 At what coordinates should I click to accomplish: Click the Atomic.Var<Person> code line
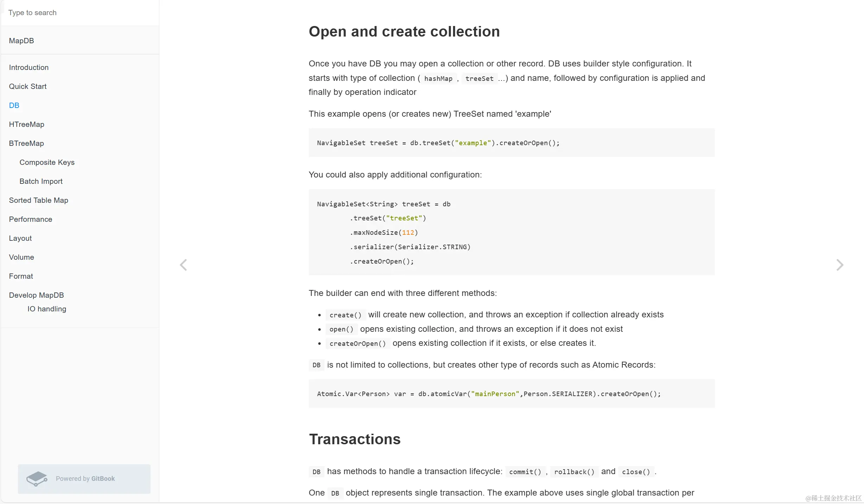click(489, 394)
